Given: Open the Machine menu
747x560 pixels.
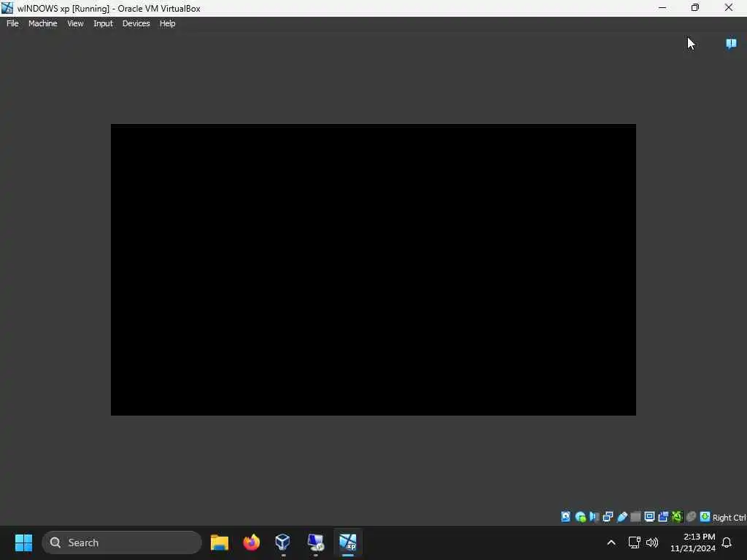Looking at the screenshot, I should [x=42, y=23].
